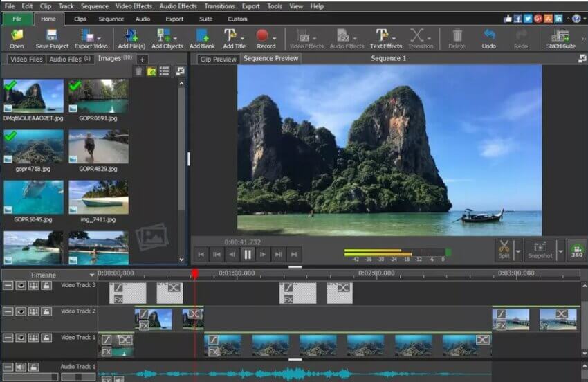Viewport: 588px width, 382px height.
Task: Mute Audio Track 1 with the speaker icon
Action: point(21,367)
